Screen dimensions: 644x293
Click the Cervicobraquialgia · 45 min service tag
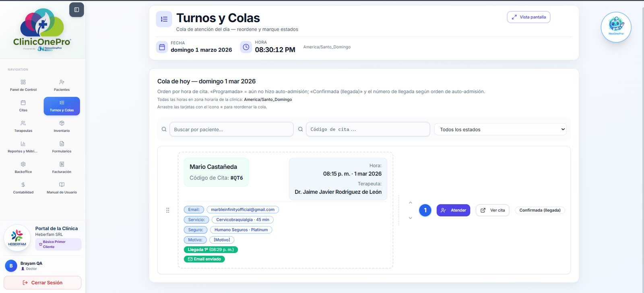pos(243,220)
